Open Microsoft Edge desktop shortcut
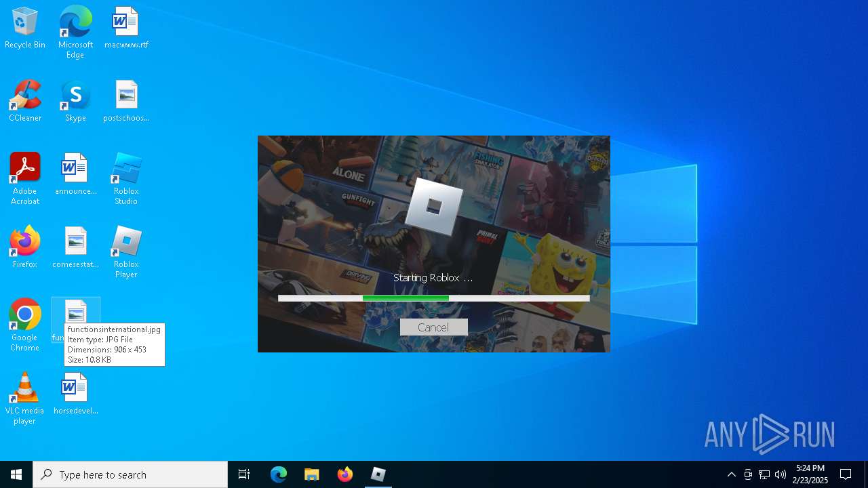868x488 pixels. (x=75, y=32)
